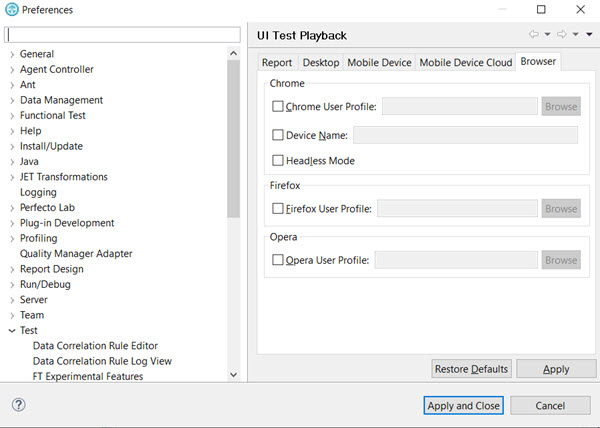Expand the Help tree node
Image resolution: width=600 pixels, height=428 pixels.
pos(12,131)
